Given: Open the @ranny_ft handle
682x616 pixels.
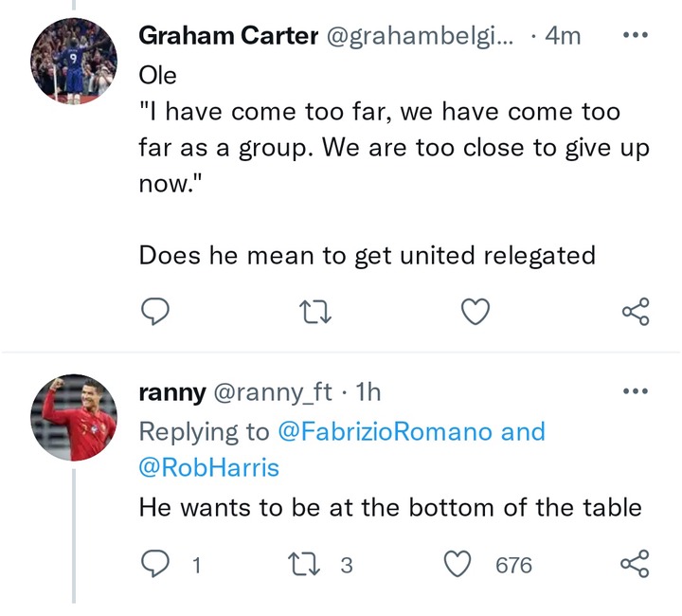Looking at the screenshot, I should click(x=273, y=393).
